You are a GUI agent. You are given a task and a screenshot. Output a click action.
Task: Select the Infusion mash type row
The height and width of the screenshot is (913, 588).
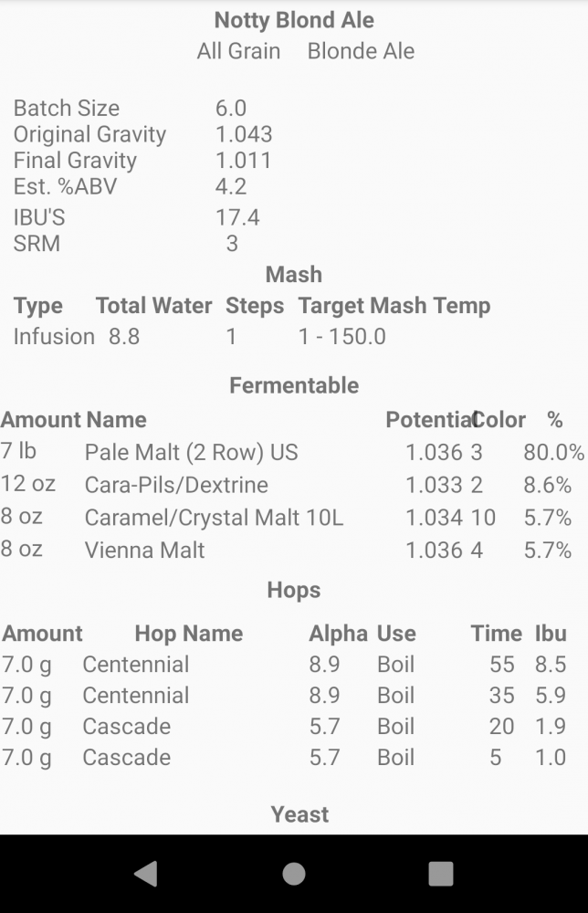tap(294, 337)
